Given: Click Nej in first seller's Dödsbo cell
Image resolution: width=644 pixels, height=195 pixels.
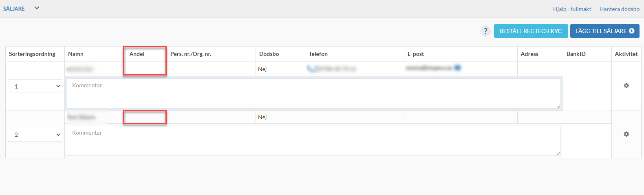Looking at the screenshot, I should click(x=262, y=69).
